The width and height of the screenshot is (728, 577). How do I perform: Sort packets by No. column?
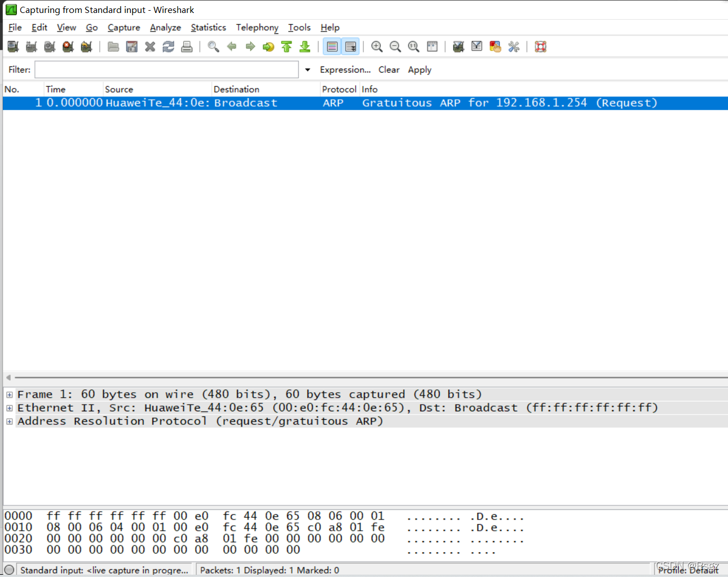coord(24,89)
